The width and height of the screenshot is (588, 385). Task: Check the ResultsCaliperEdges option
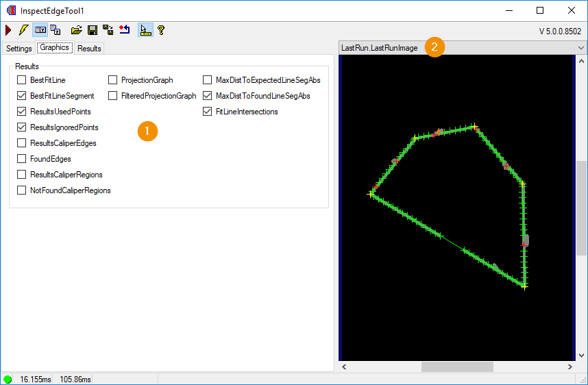click(22, 142)
